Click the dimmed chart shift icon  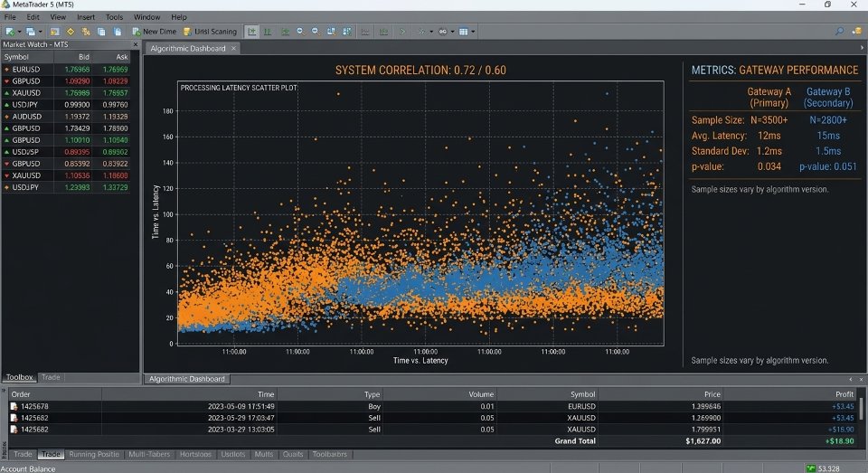[x=383, y=32]
